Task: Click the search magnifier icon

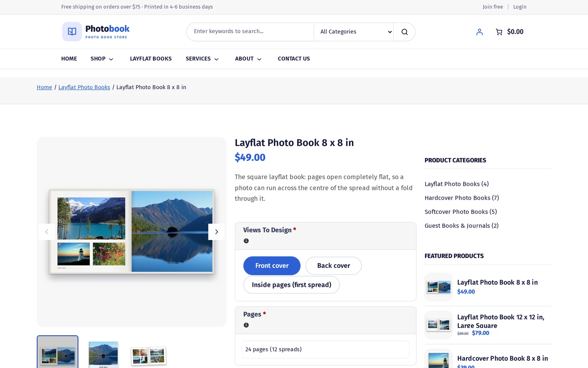Action: tap(405, 32)
